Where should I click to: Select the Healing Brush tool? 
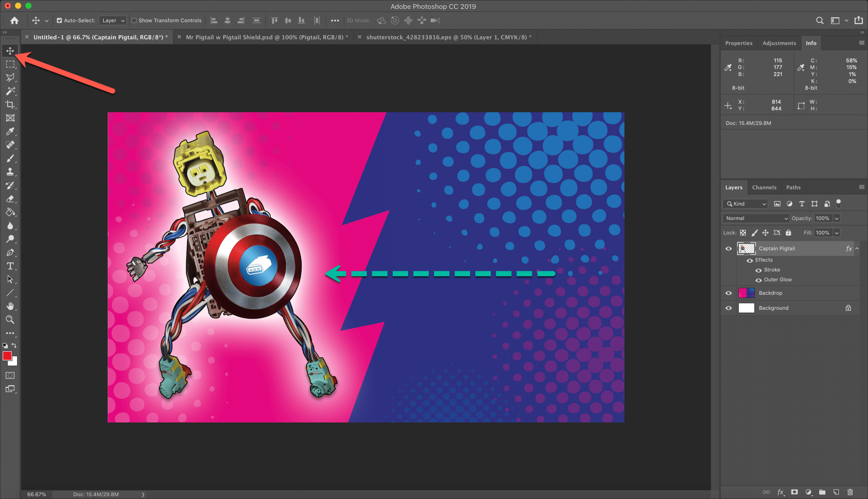point(10,145)
